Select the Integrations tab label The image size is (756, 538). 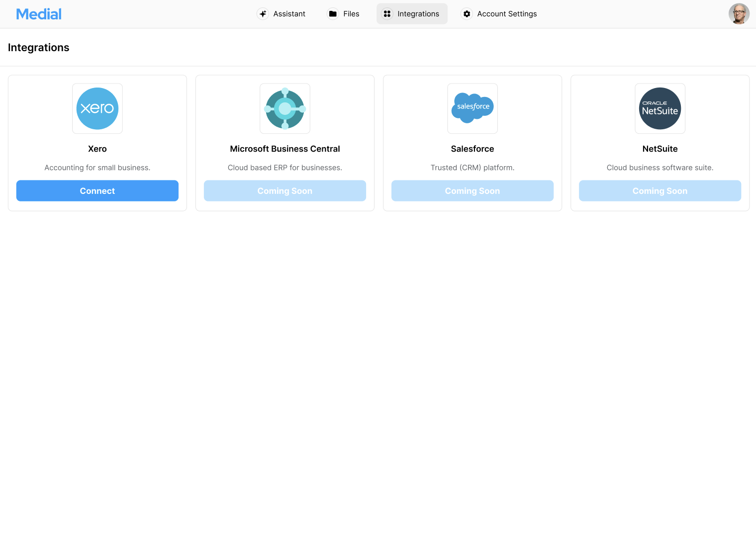click(x=418, y=14)
